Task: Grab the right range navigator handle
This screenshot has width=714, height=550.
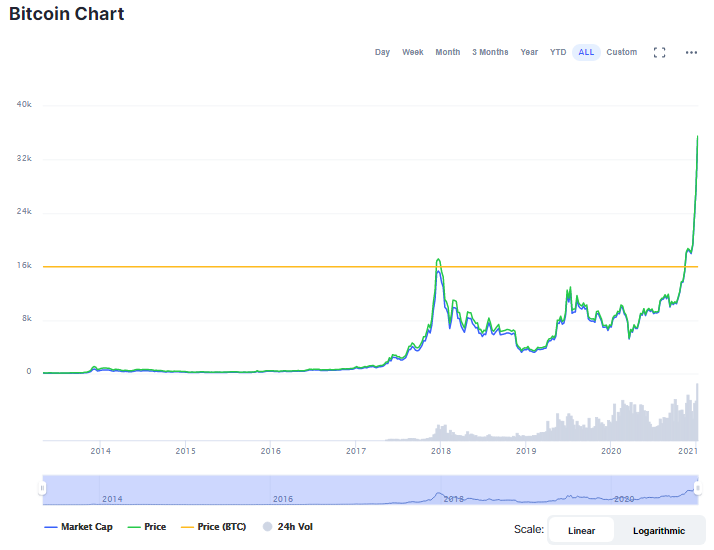Action: [x=697, y=488]
